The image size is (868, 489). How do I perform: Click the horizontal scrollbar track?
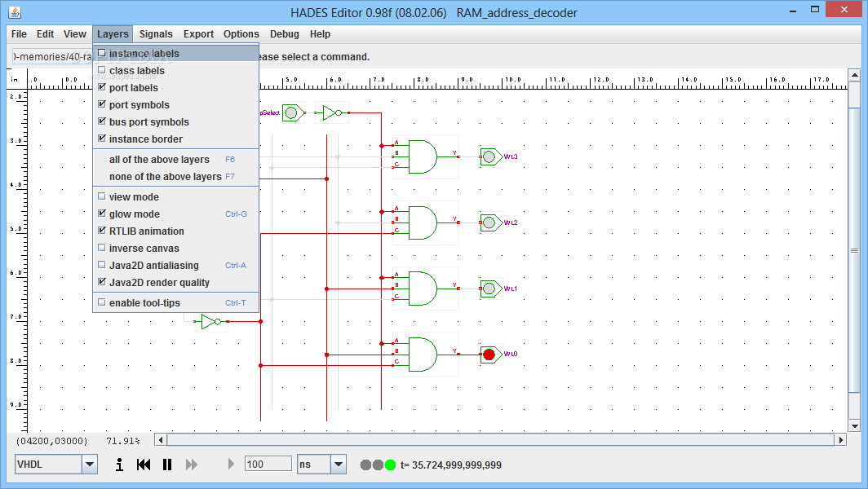(501, 440)
